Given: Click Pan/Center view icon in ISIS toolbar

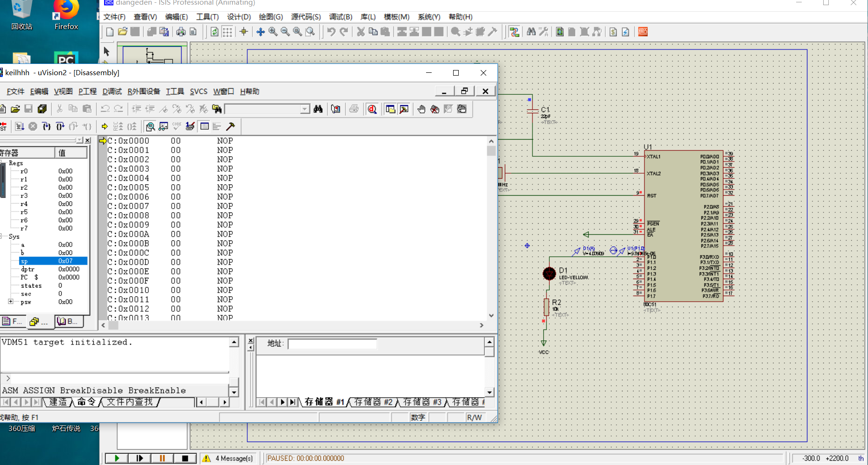Looking at the screenshot, I should (260, 32).
